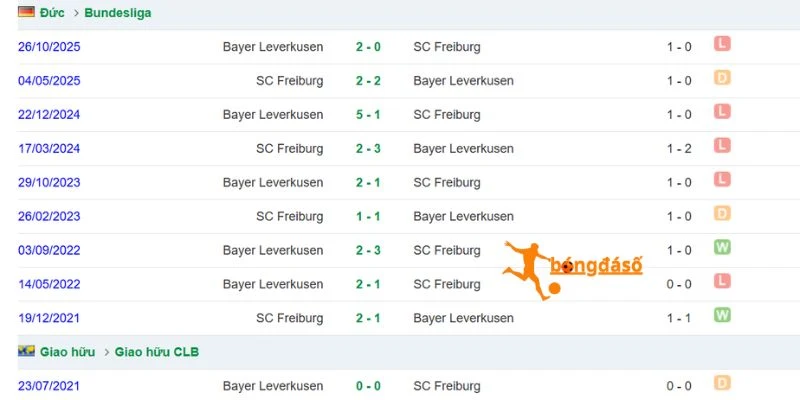The width and height of the screenshot is (800, 400).
Task: Open the Giao hữu category link
Action: point(67,352)
